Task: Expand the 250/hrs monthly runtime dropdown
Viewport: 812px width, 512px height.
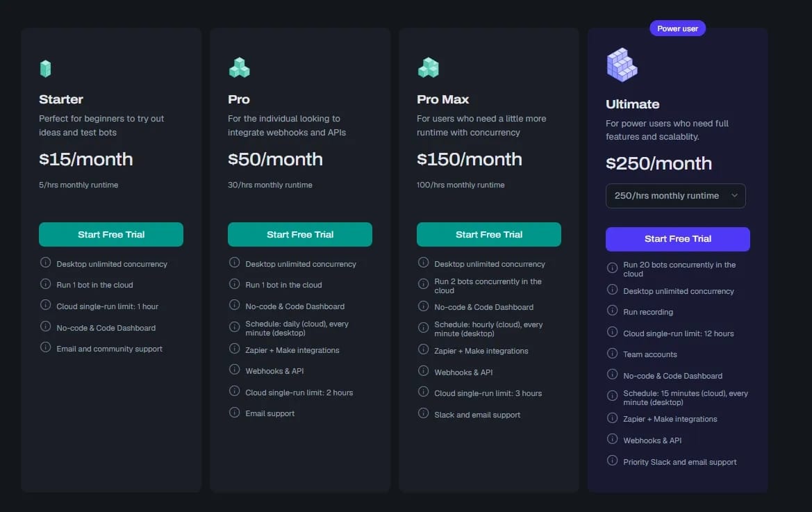Action: tap(675, 196)
